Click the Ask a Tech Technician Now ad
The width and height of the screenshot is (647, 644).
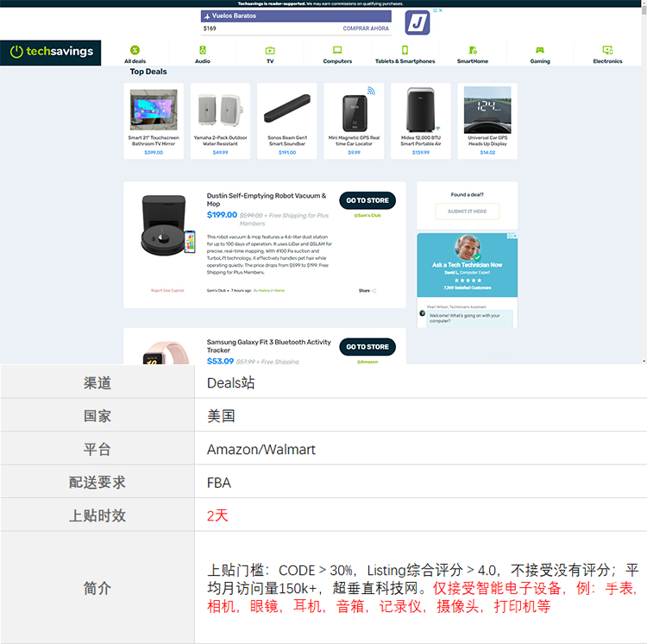[467, 265]
